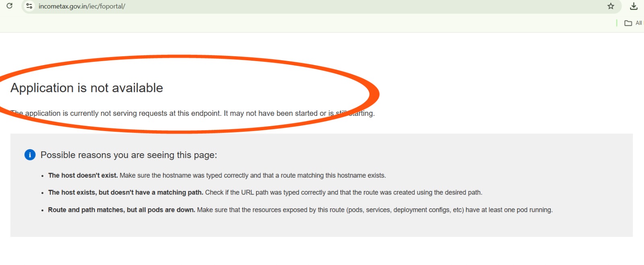The width and height of the screenshot is (644, 265).
Task: Click bold 'The host exists, but doesn't have' text
Action: click(125, 193)
